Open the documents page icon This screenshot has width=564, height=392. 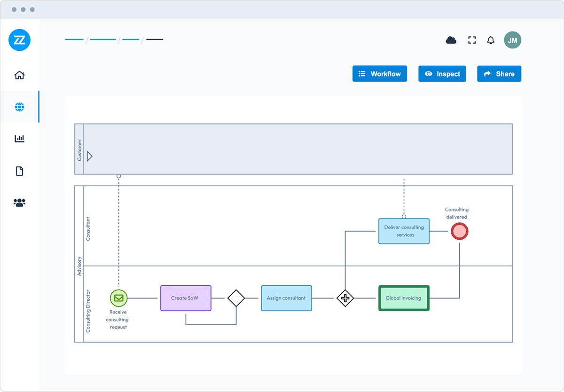pyautogui.click(x=19, y=171)
